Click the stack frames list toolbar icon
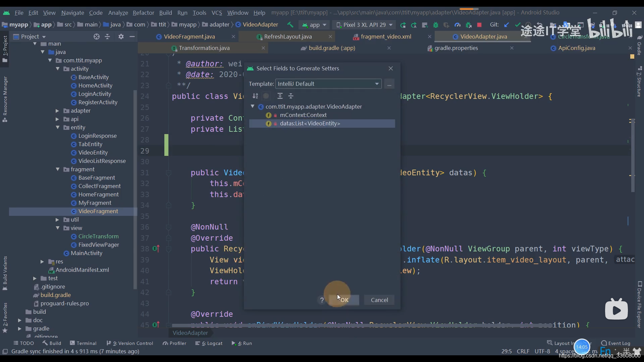644x362 pixels. tap(425, 25)
